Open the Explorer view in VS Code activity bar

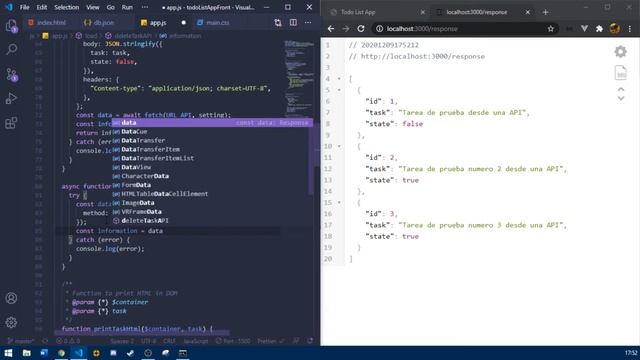tap(11, 26)
